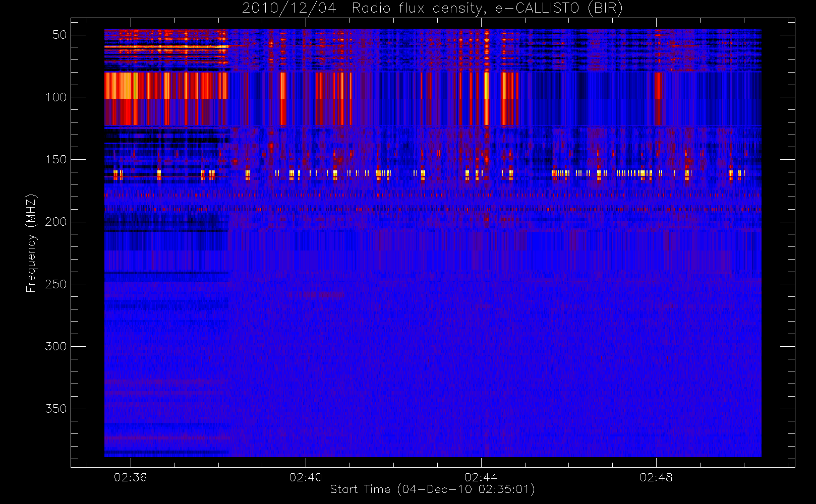Click the 'Start Time (04-Dec-10 02:35:01)' label
Screen dimensions: 816x504
click(432, 489)
